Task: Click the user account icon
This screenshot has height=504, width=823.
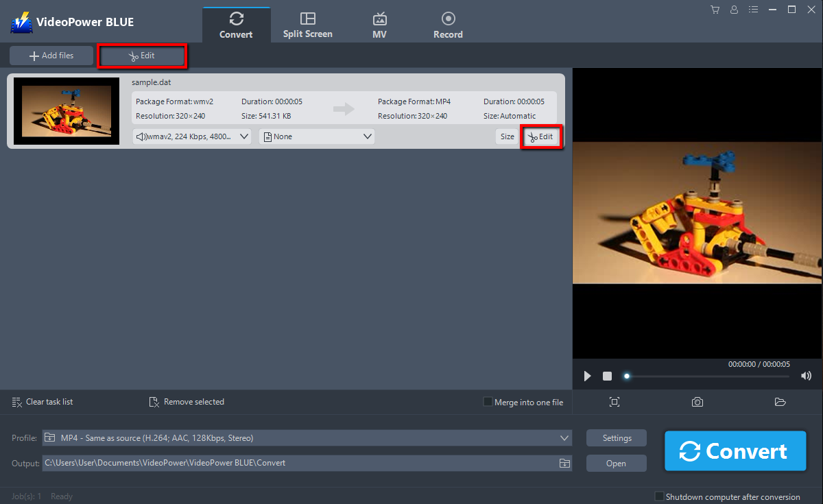Action: click(734, 10)
